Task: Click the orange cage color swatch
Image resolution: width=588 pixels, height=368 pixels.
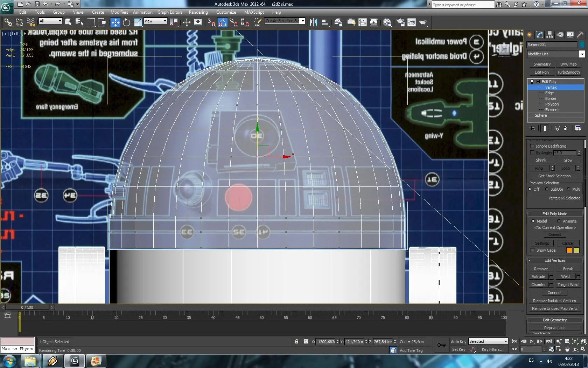Action: point(569,250)
